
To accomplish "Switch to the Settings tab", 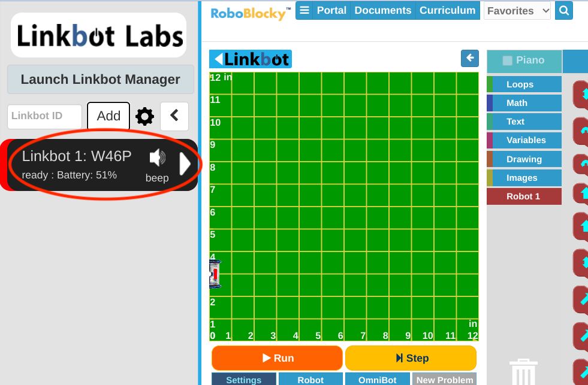I will pyautogui.click(x=244, y=379).
